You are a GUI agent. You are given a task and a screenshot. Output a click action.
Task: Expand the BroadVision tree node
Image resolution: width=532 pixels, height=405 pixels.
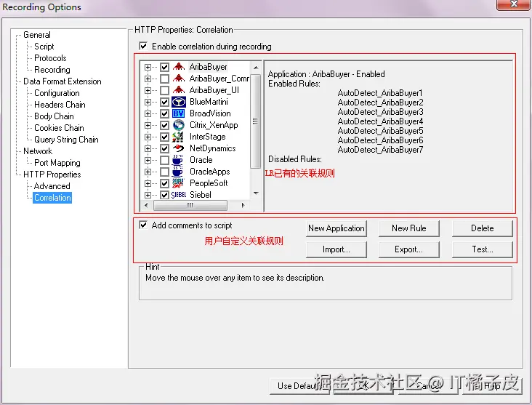[x=148, y=113]
